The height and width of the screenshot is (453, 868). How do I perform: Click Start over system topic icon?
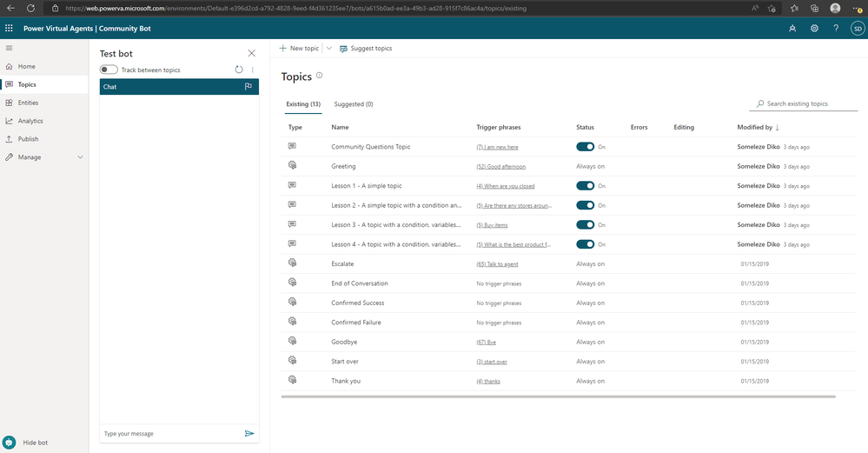pyautogui.click(x=292, y=361)
